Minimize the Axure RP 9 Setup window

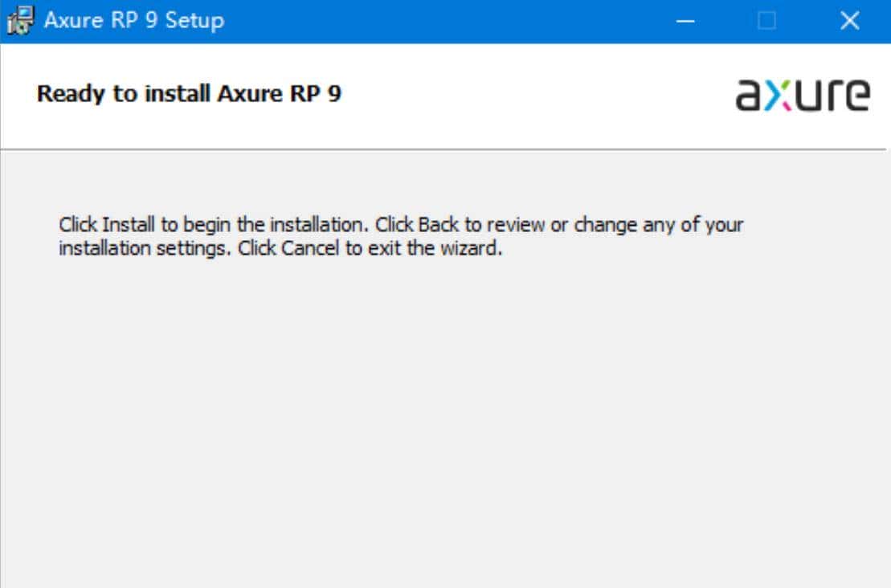click(x=685, y=21)
